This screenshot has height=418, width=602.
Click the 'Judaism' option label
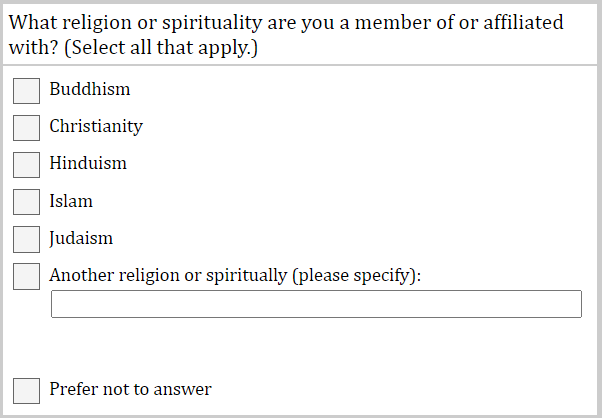pos(81,238)
